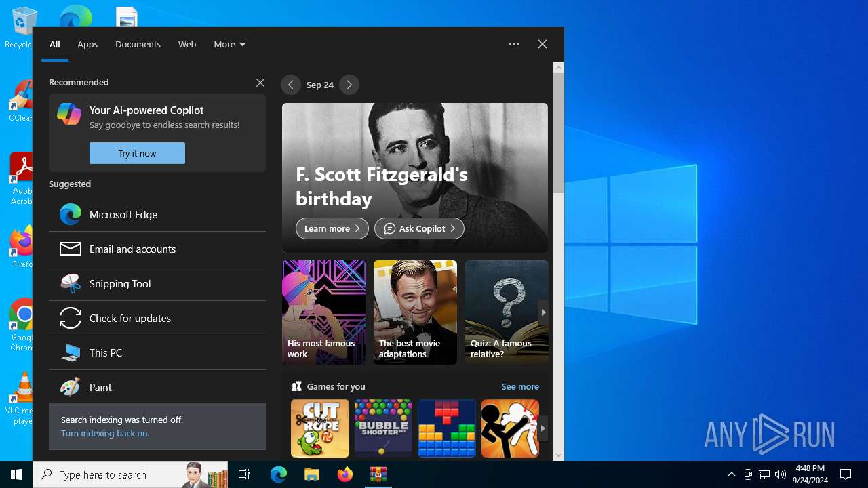Open Bubble Shooter game tile
868x488 pixels.
click(383, 428)
